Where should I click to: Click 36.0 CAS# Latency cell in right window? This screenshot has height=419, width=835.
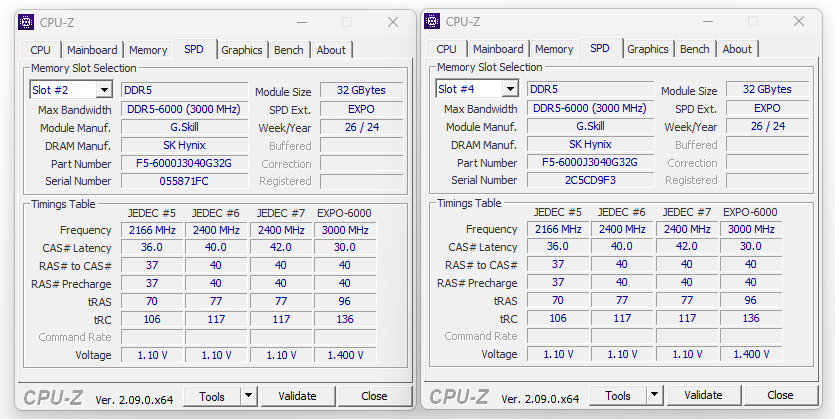click(558, 247)
